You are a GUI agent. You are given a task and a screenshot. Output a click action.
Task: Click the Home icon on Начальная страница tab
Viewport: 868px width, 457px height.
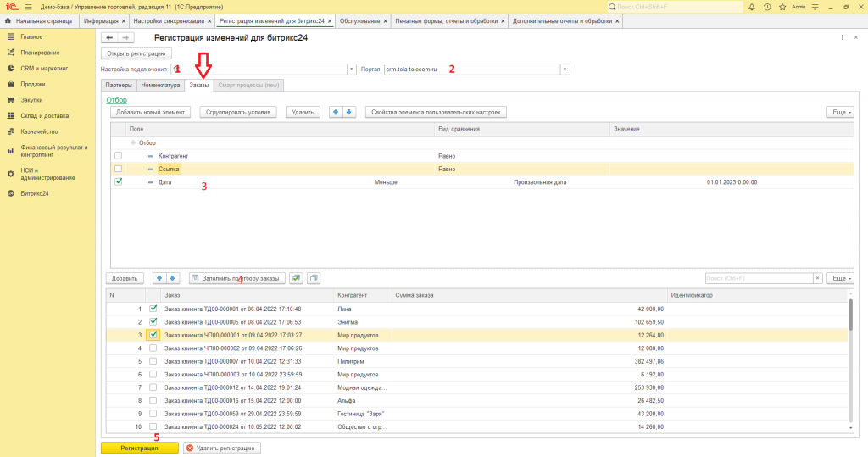pyautogui.click(x=8, y=20)
